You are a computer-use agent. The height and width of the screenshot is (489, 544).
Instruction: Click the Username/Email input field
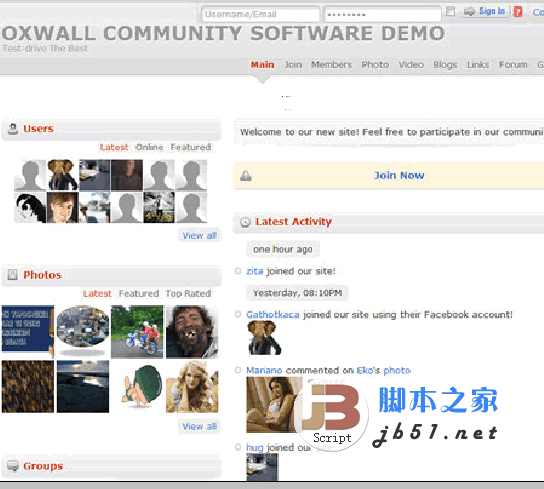click(261, 15)
